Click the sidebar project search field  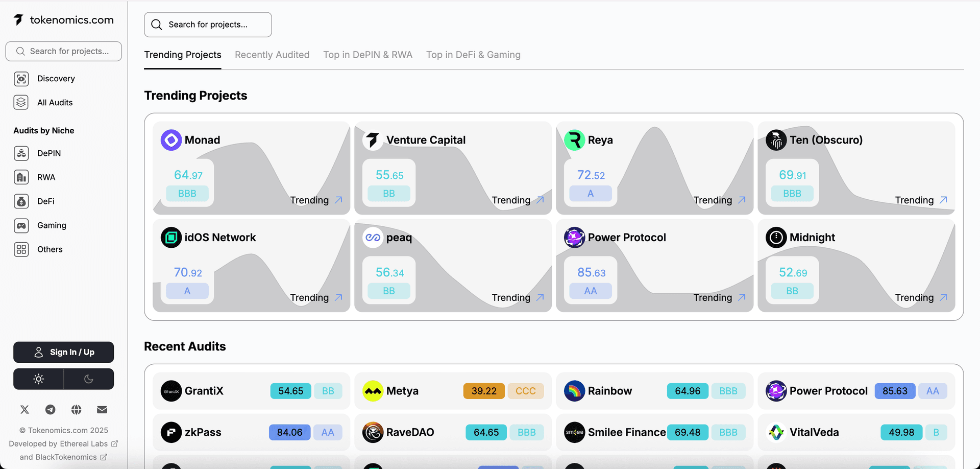pyautogui.click(x=63, y=51)
